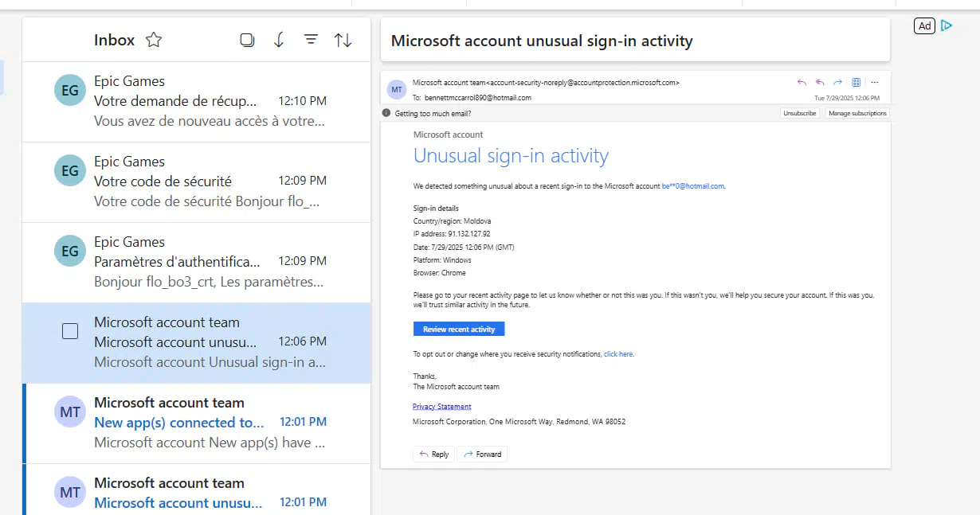Click 'IP address: 91.132.127.92' line
Screen dimensions: 980x515
[x=451, y=234]
